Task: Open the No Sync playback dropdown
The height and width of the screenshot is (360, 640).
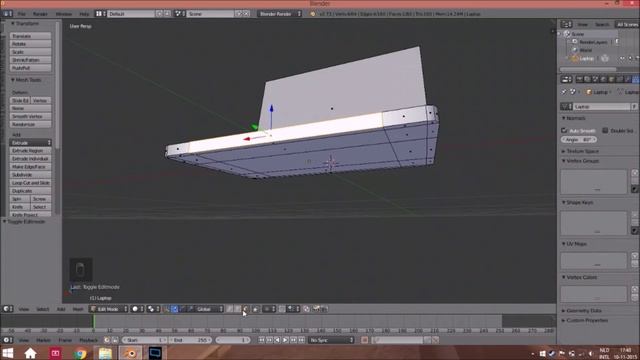Action: pos(331,340)
